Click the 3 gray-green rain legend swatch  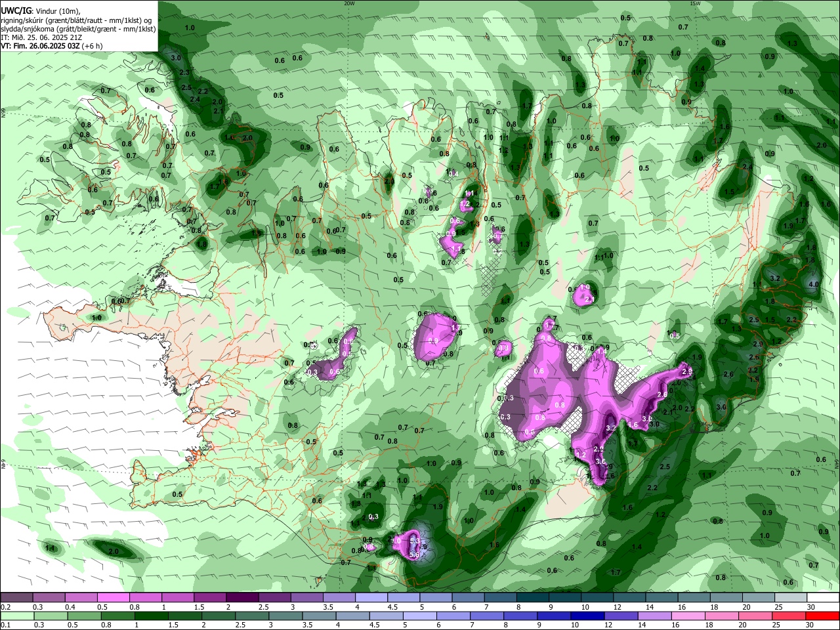(x=285, y=616)
